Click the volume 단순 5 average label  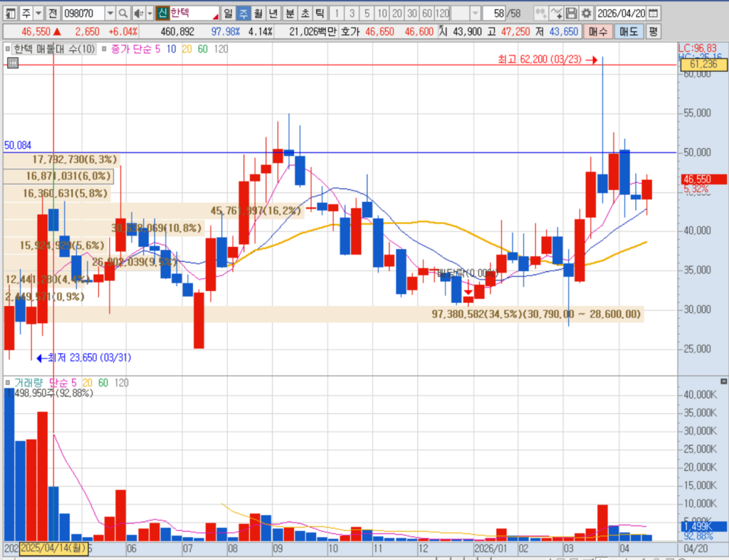click(63, 383)
